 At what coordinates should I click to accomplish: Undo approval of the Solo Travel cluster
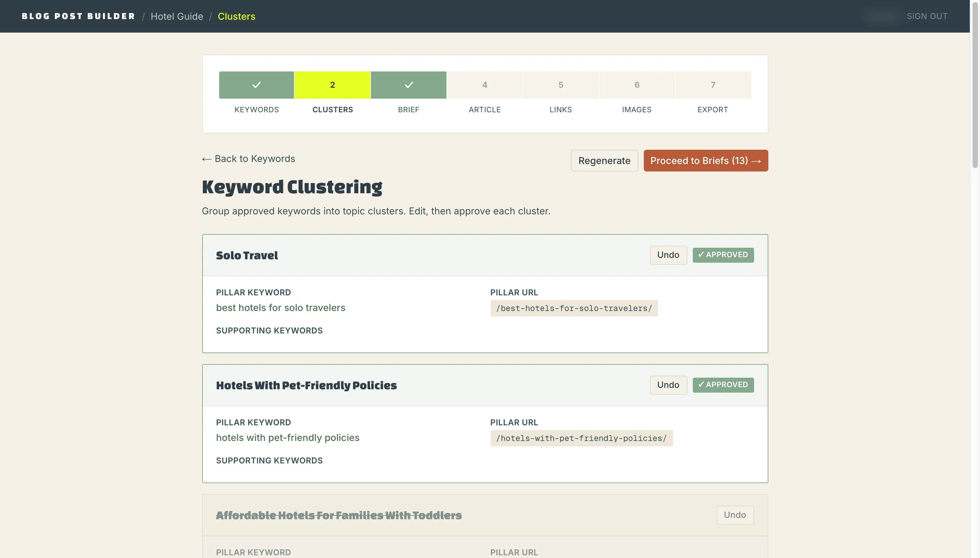(x=668, y=255)
